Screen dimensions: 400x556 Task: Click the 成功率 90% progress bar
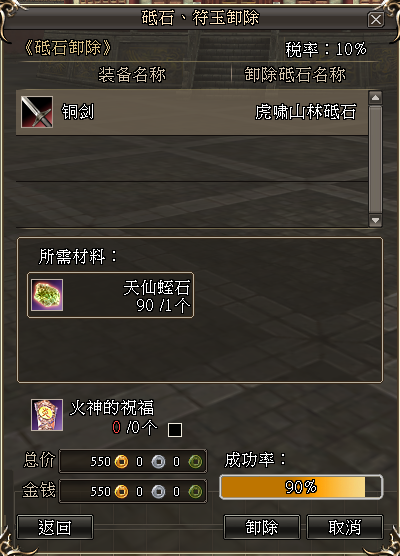pyautogui.click(x=301, y=487)
